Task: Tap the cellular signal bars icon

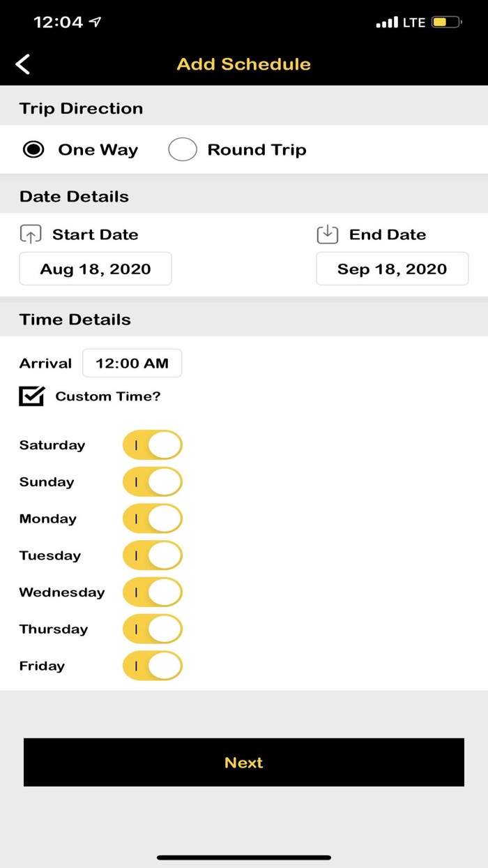Action: coord(387,23)
